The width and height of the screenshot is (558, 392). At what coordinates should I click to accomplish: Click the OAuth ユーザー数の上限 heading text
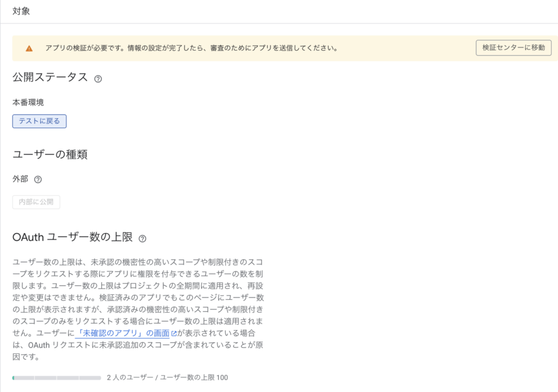click(72, 237)
